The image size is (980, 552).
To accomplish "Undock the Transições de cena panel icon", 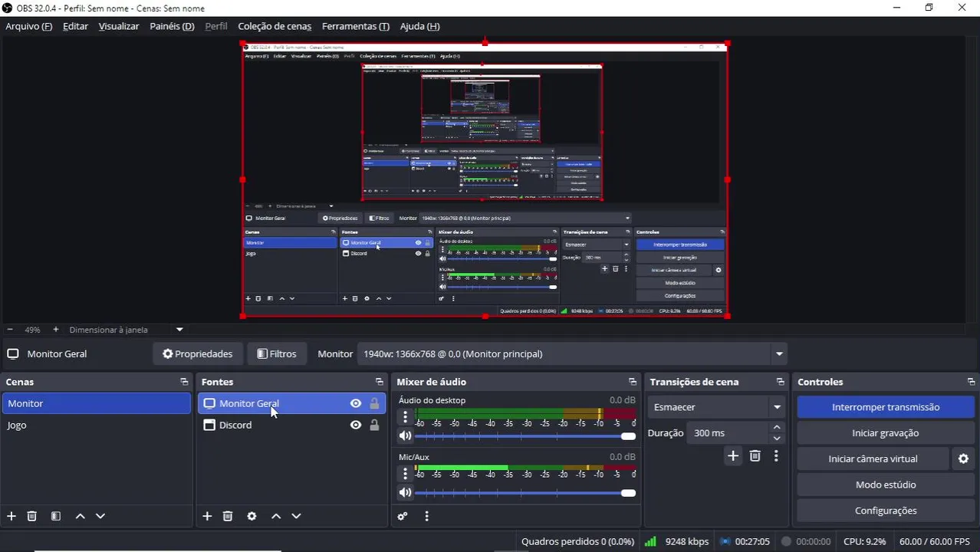I will coord(780,382).
